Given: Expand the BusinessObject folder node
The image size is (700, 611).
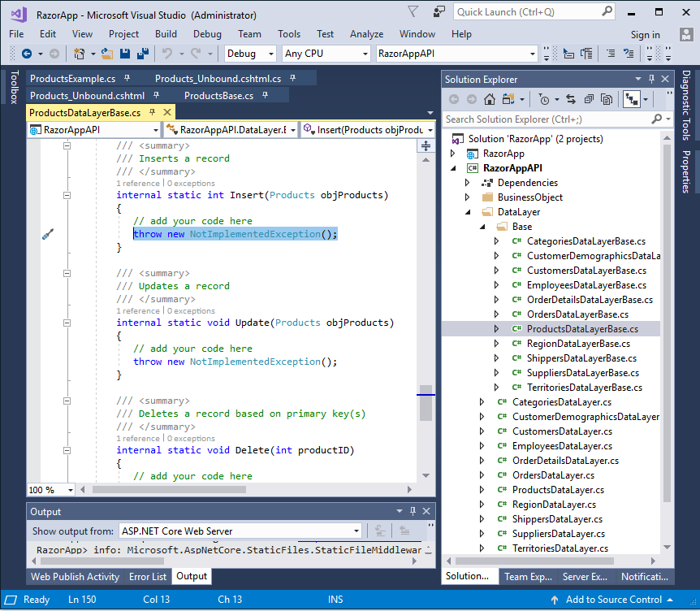Looking at the screenshot, I should (468, 197).
